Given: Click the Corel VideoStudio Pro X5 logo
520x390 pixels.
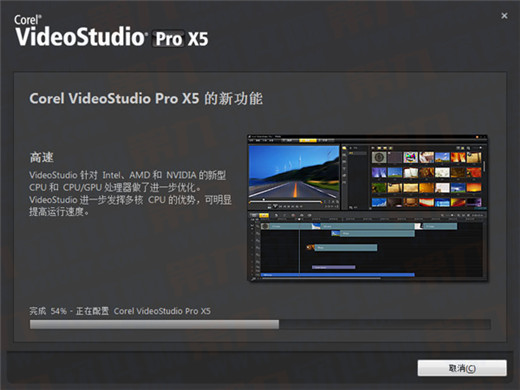Looking at the screenshot, I should tap(111, 31).
